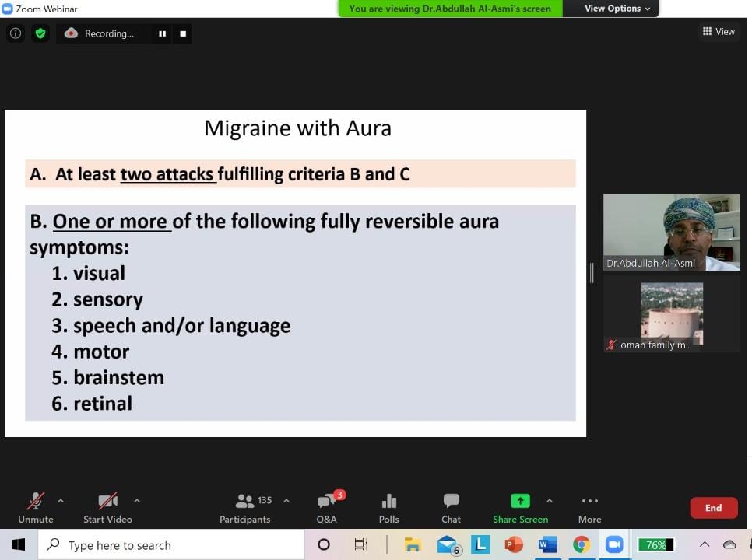Open Word from taskbar
Screen dimensions: 752x560
tap(547, 544)
